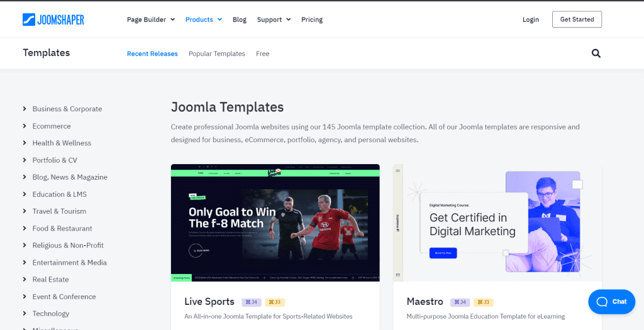
Task: Click the Health & Wellness category label
Action: [62, 143]
